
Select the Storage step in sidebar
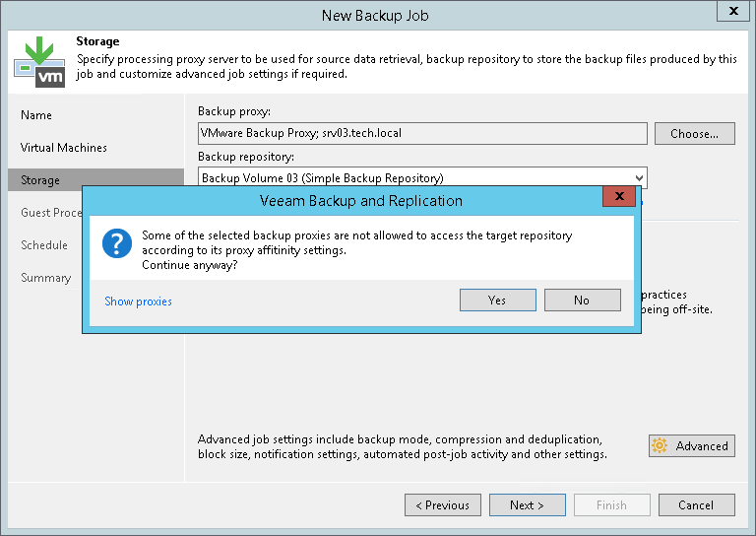coord(40,180)
